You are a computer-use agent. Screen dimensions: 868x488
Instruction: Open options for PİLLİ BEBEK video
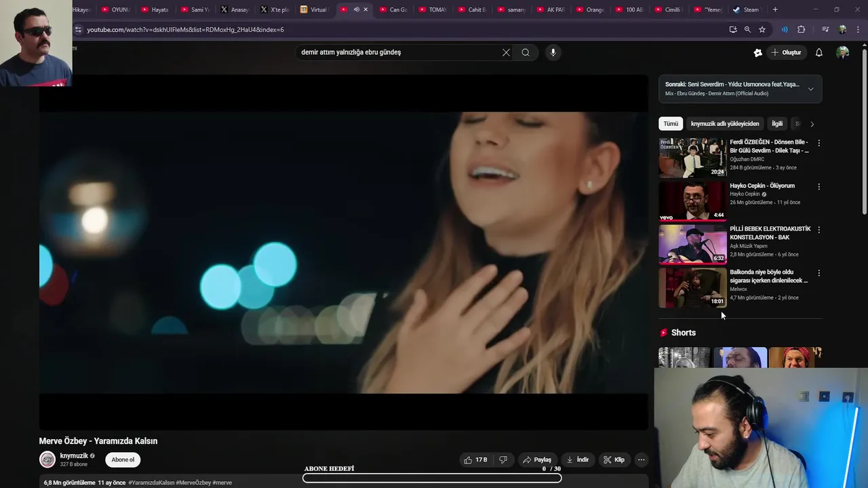818,230
